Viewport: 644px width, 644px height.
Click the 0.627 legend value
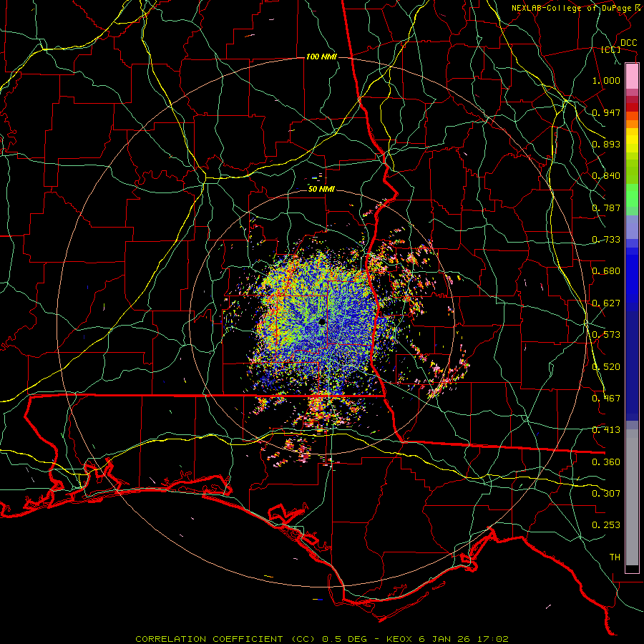click(x=606, y=303)
